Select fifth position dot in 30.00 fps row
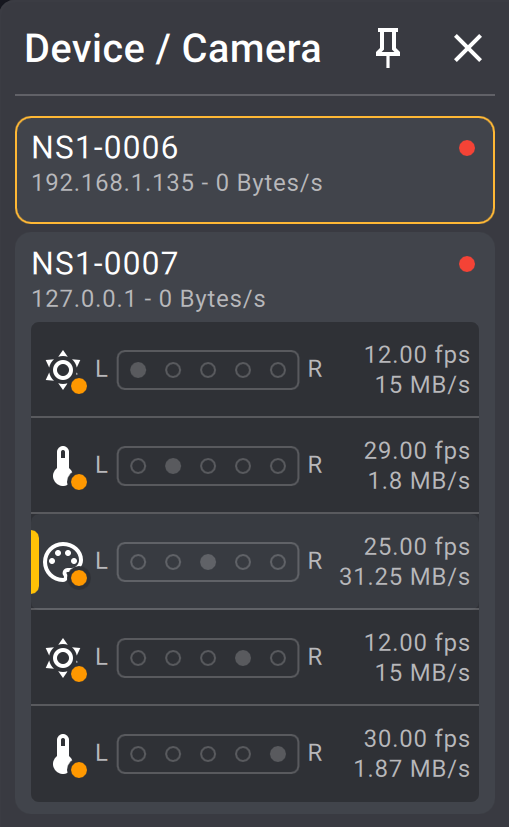This screenshot has height=827, width=509. (277, 754)
